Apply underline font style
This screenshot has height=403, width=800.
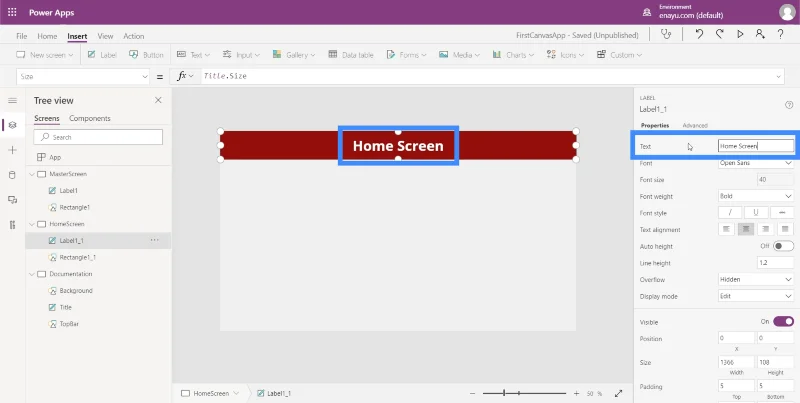[x=756, y=213]
